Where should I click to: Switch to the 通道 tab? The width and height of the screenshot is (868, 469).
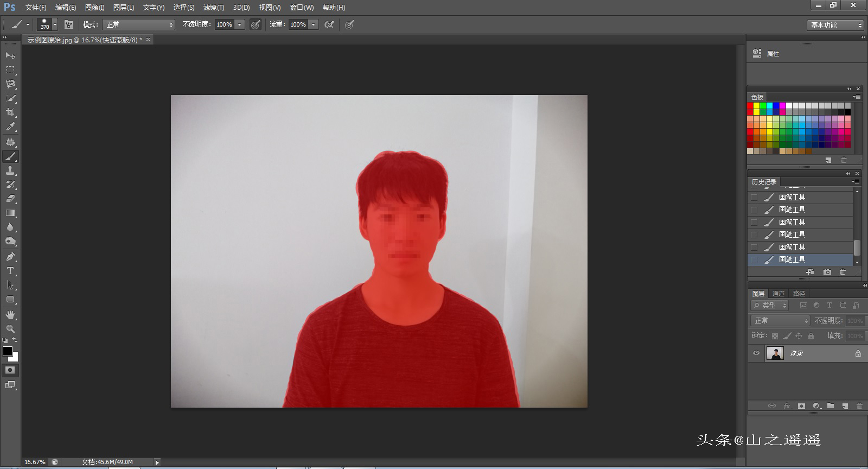tap(778, 294)
